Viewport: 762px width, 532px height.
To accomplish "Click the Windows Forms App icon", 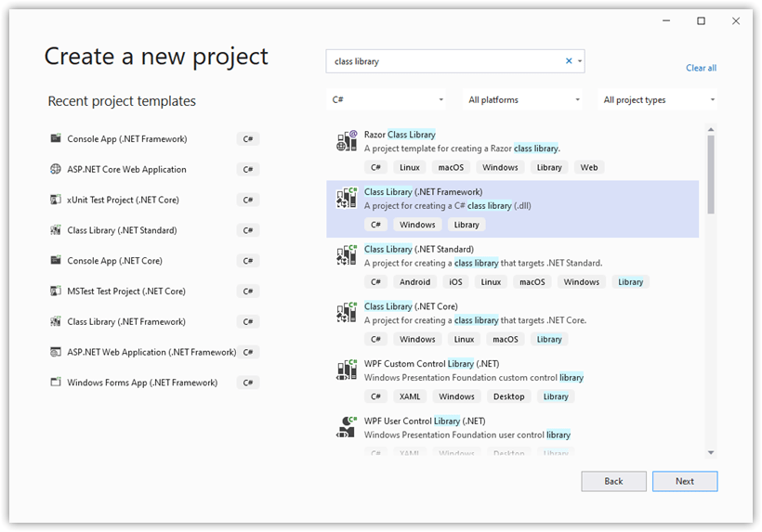I will pyautogui.click(x=56, y=382).
